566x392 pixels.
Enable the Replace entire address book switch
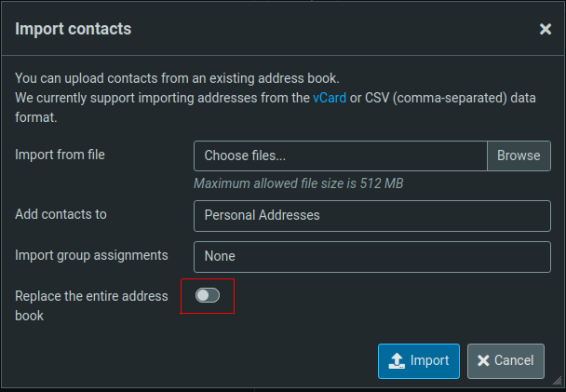click(x=208, y=295)
